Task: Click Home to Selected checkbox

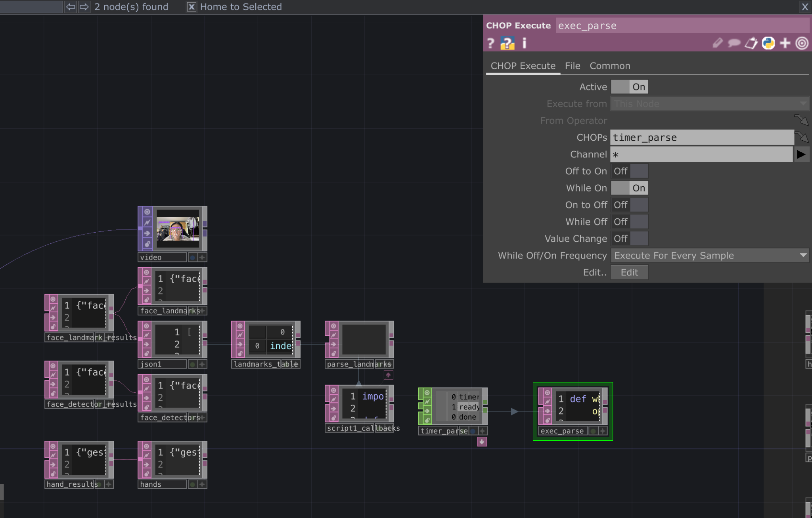Action: tap(192, 7)
